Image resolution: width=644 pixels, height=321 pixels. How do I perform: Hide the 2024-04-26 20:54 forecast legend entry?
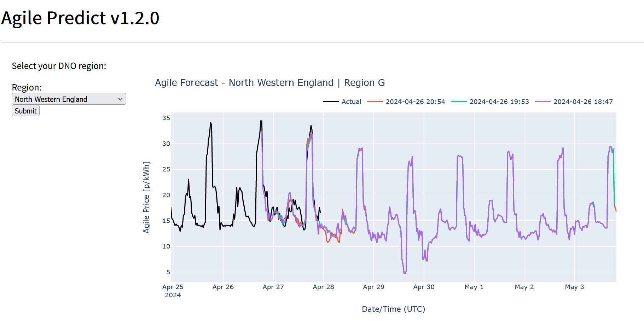(415, 102)
